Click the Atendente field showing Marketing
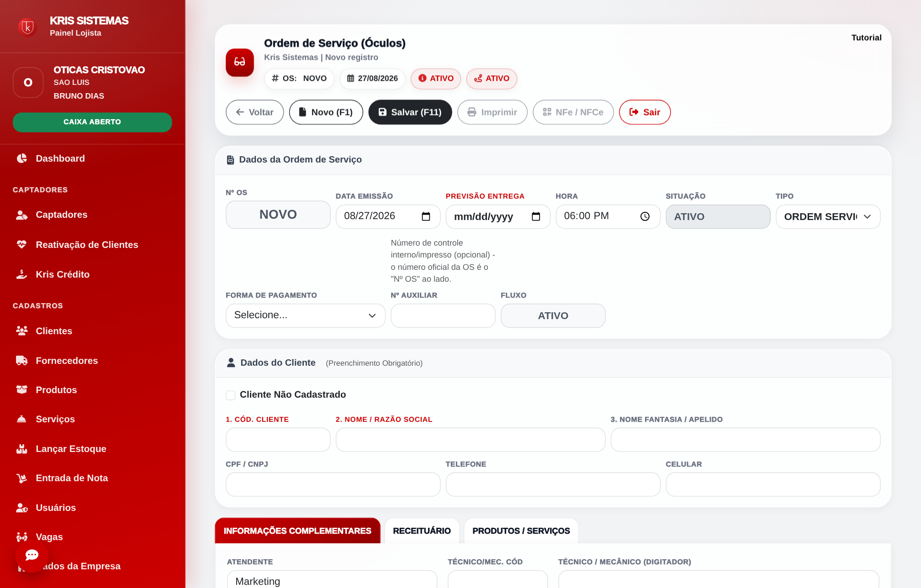This screenshot has width=921, height=588. pos(332,580)
